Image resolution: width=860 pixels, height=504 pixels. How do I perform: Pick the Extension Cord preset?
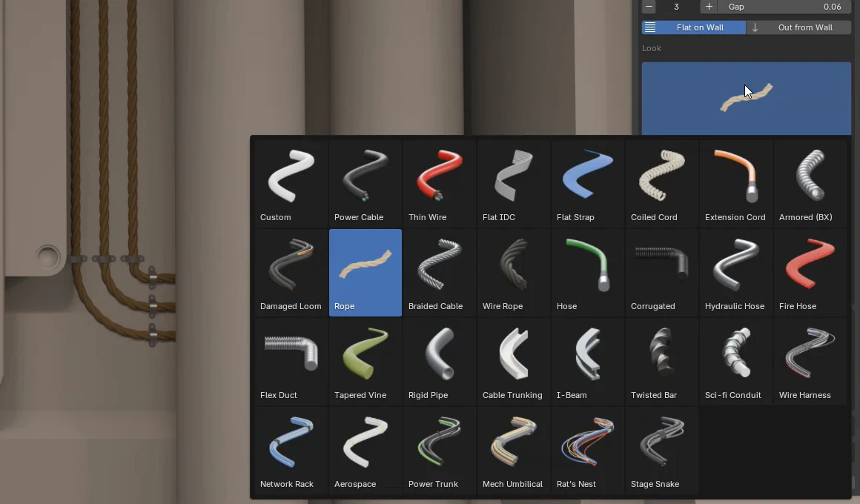click(735, 184)
